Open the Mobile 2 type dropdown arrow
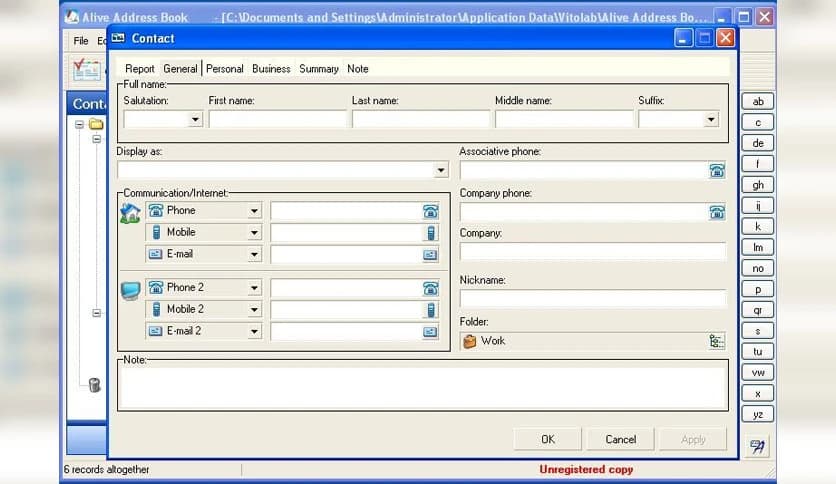 [x=254, y=310]
